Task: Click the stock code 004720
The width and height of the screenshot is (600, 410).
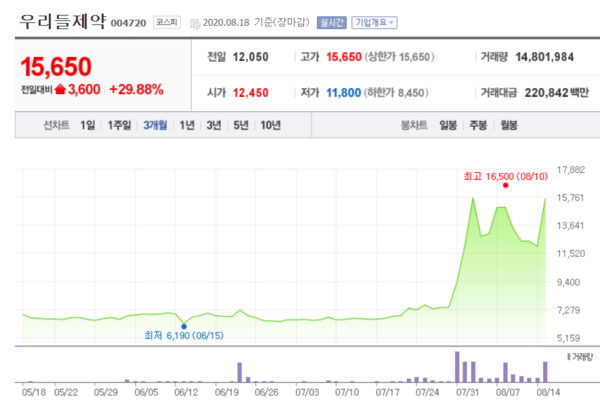Action: point(128,23)
